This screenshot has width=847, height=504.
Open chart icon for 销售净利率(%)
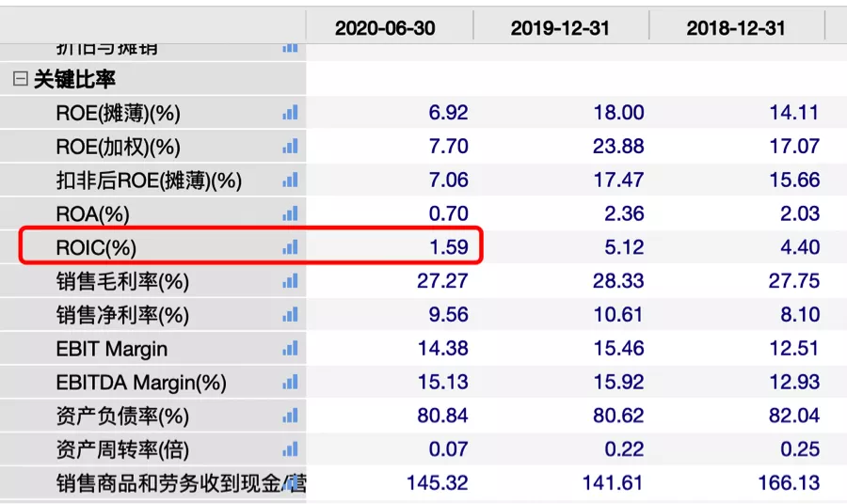[290, 315]
